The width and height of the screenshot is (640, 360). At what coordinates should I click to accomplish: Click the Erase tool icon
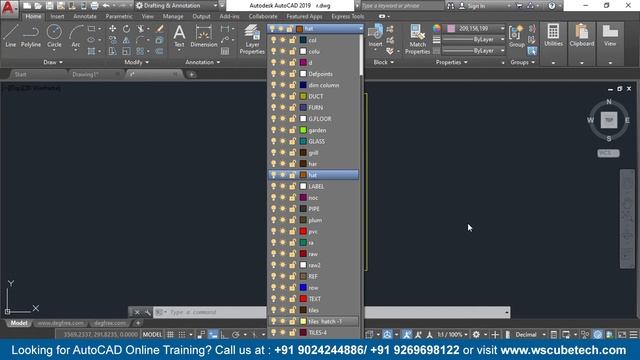[x=160, y=29]
